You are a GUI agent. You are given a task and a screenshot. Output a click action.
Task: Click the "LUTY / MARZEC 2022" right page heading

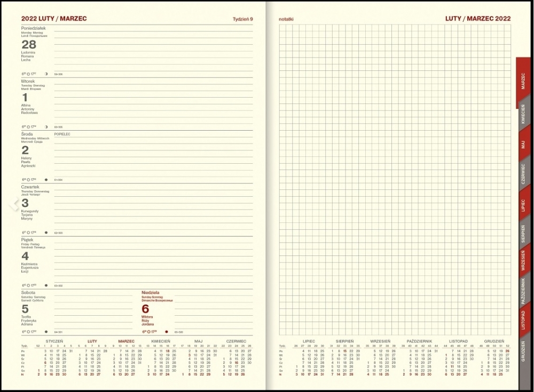point(478,19)
